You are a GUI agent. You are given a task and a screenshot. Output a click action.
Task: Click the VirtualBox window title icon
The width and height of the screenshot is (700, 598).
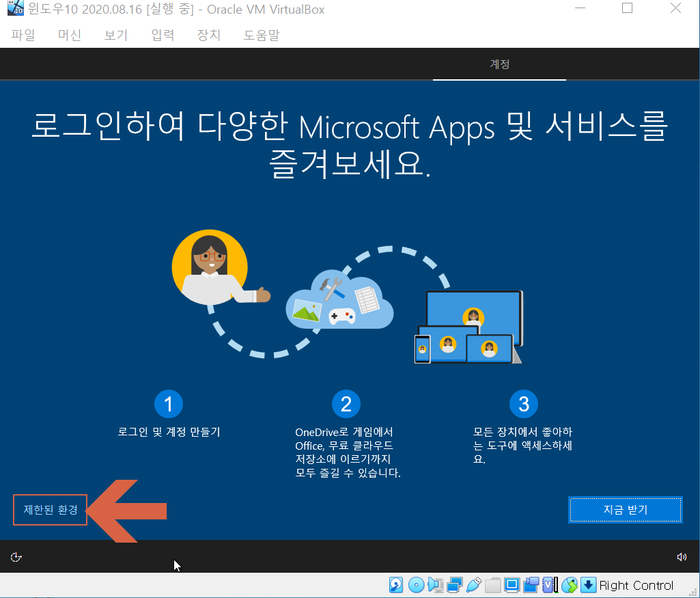tap(15, 8)
